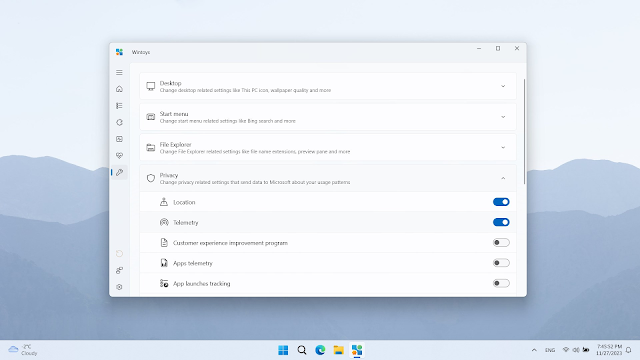Image resolution: width=640 pixels, height=360 pixels.
Task: Enable App launches tracking toggle
Action: 501,283
